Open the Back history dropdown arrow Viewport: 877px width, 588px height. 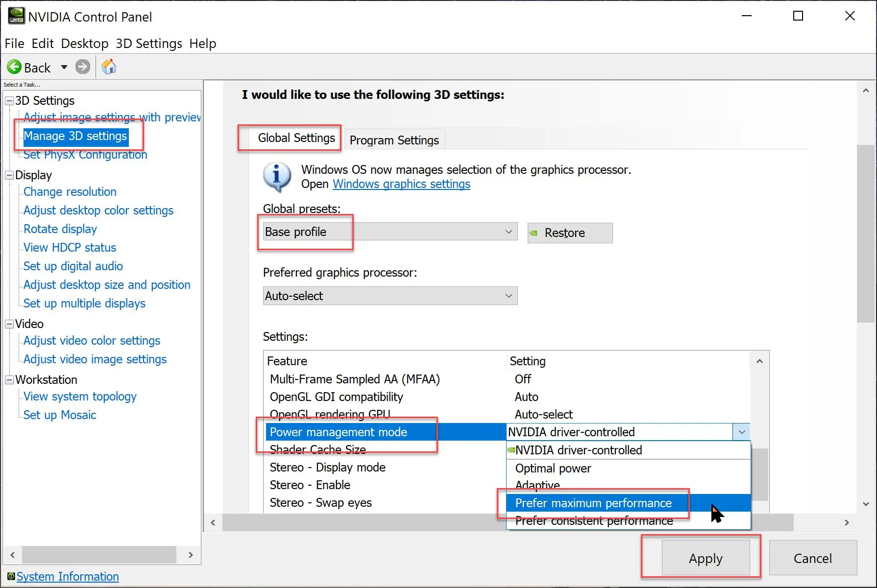(x=64, y=67)
